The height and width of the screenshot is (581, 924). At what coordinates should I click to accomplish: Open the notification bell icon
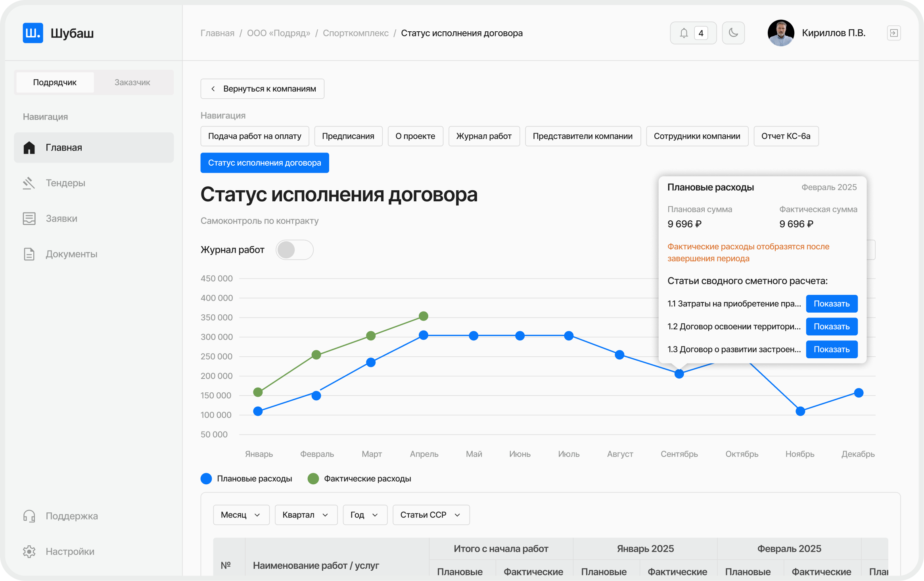tap(684, 33)
